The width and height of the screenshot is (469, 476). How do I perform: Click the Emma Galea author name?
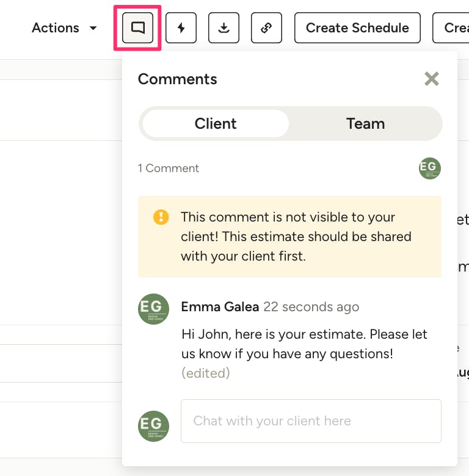point(220,307)
